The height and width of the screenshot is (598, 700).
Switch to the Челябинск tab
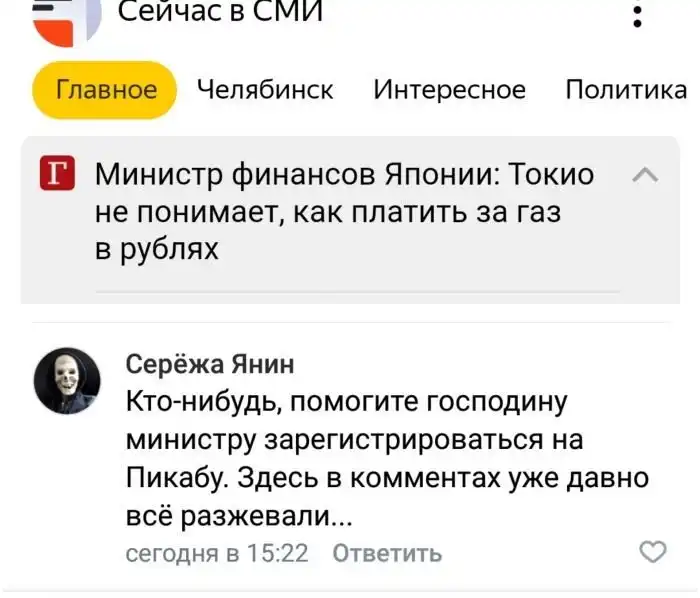point(265,90)
